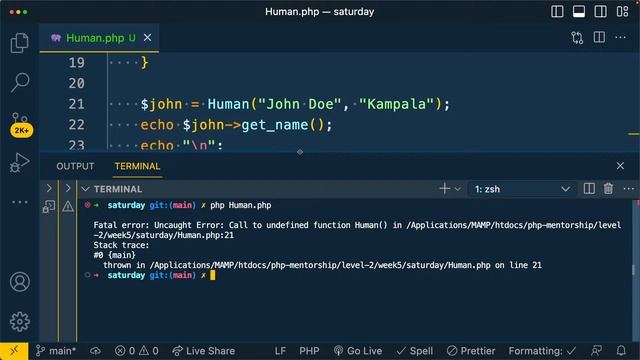
Task: Open the Accounts menu
Action: 20,282
